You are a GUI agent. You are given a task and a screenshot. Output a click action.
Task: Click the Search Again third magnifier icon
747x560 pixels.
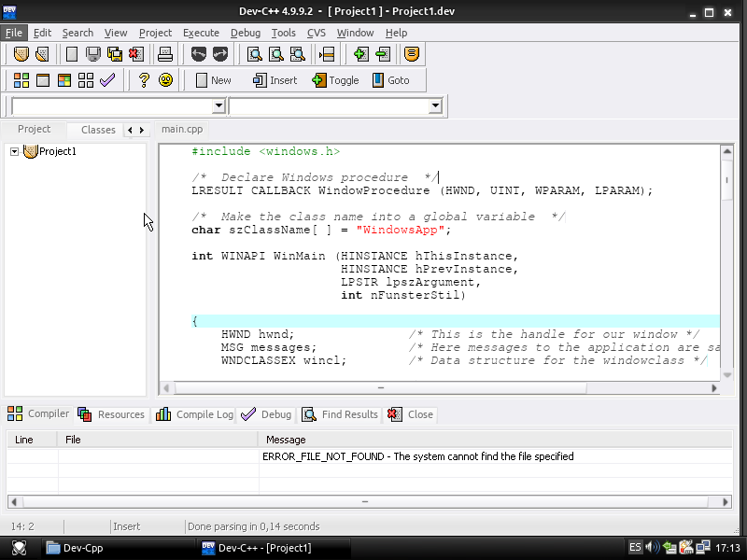coord(298,54)
